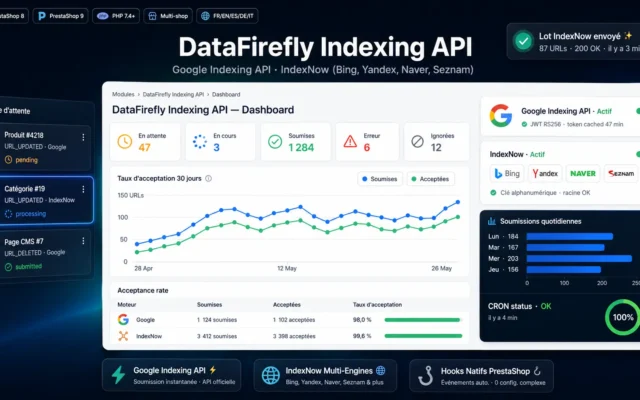
Task: Select the Catégorie #19 queue item
Action: (x=46, y=200)
